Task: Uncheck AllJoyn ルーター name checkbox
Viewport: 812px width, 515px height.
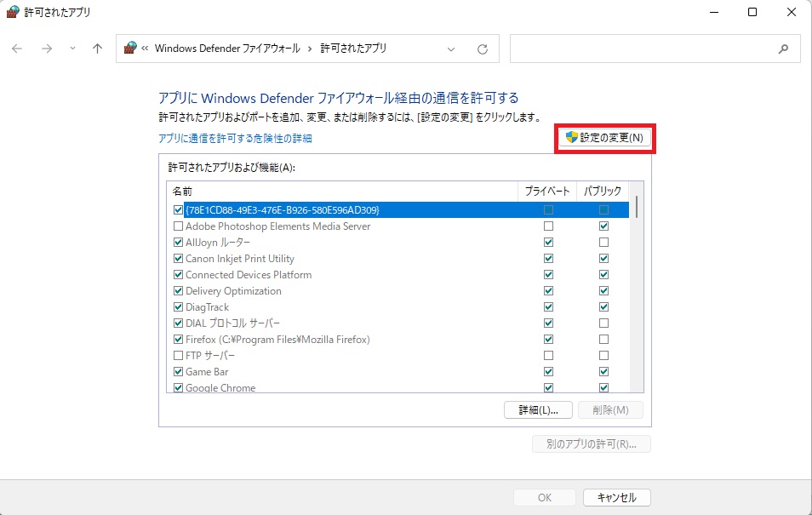Action: pyautogui.click(x=178, y=242)
